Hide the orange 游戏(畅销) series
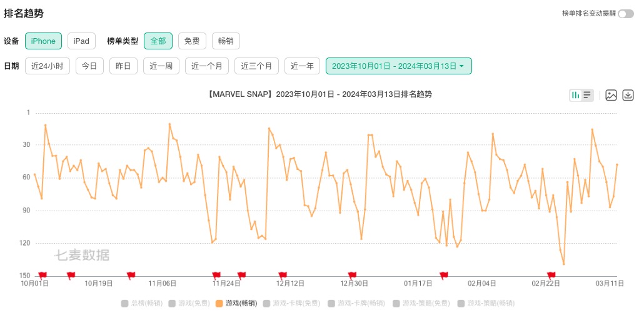 236,304
